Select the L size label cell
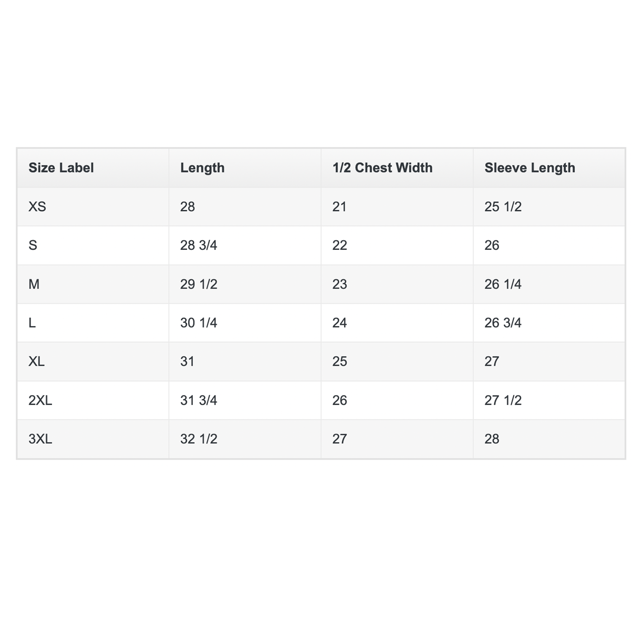644x644 pixels. tap(32, 323)
